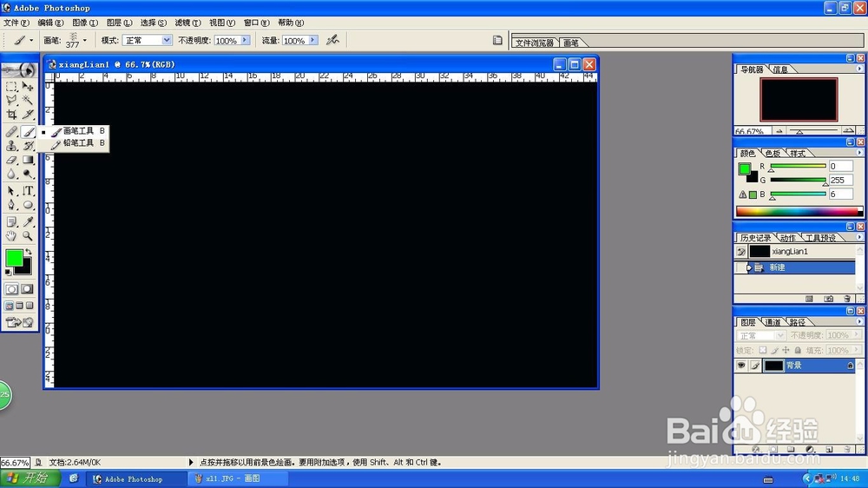The height and width of the screenshot is (488, 868).
Task: Click the 开始 Start button
Action: (x=30, y=478)
